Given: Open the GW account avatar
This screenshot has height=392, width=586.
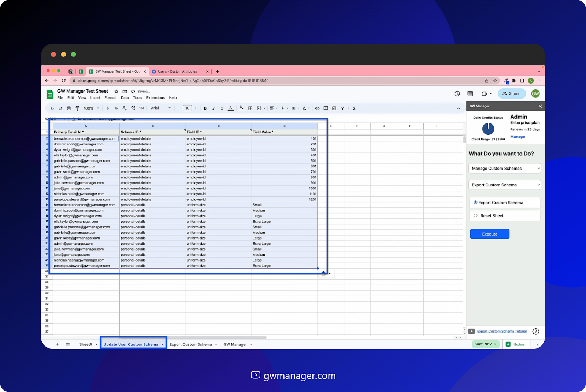Looking at the screenshot, I should coord(535,94).
